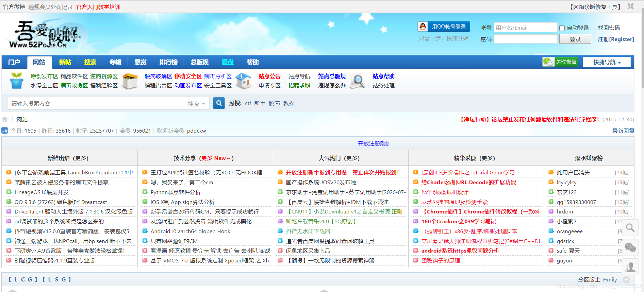Open the 门户 nav tab
This screenshot has width=644, height=292.
point(14,62)
